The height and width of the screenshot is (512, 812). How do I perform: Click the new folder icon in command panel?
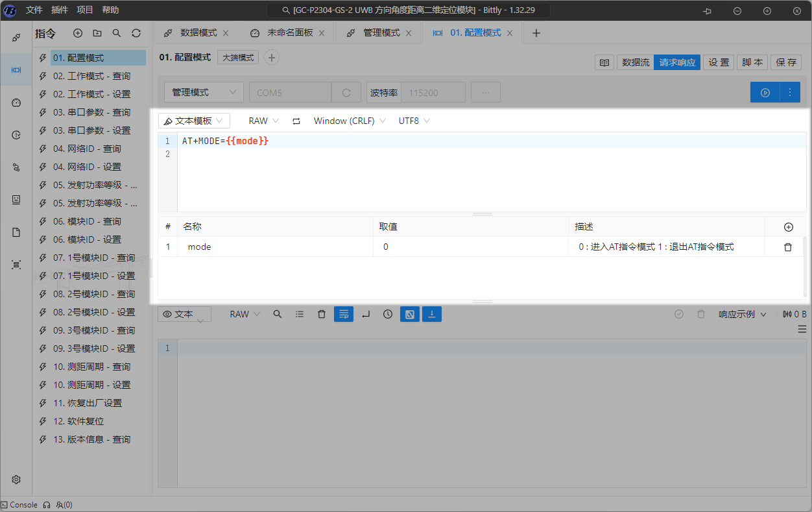coord(97,33)
